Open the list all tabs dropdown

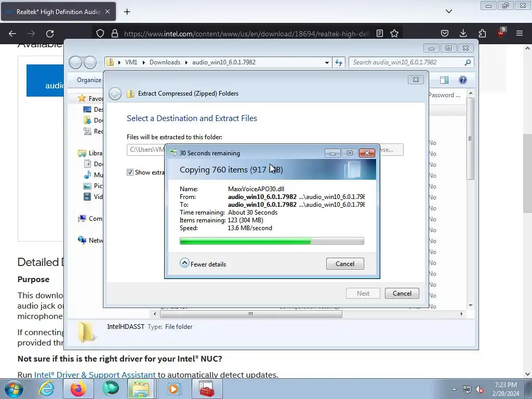pyautogui.click(x=448, y=11)
